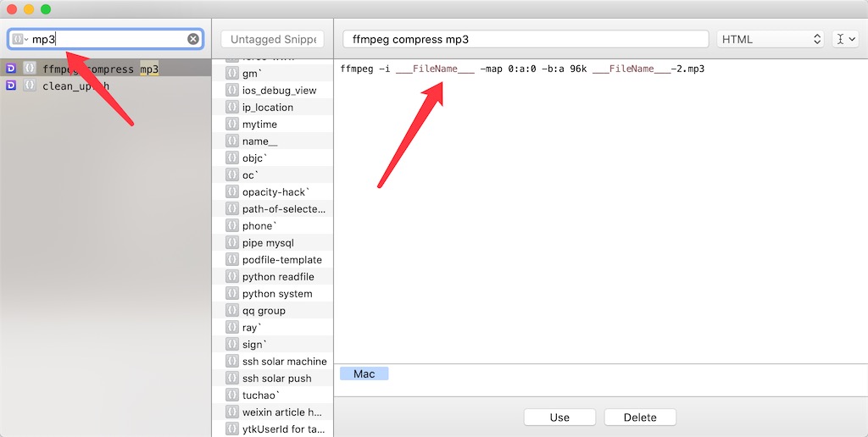The height and width of the screenshot is (437, 868).
Task: Select the clean_up search result
Action: click(x=75, y=86)
